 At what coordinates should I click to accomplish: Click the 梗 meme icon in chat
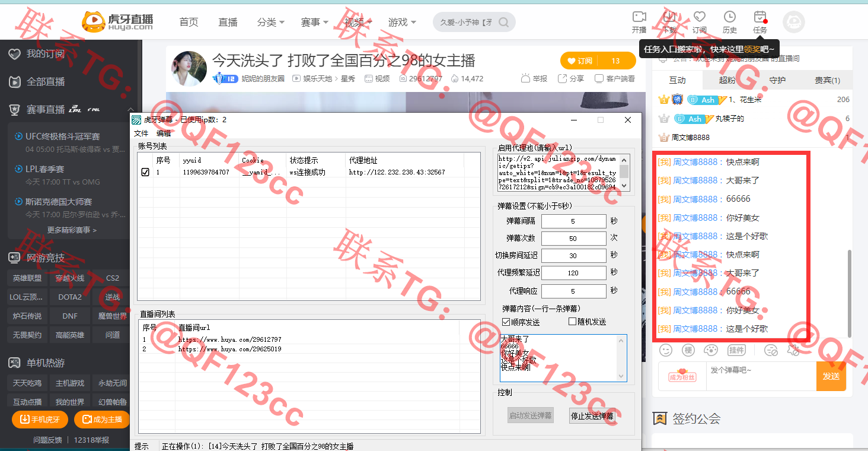tap(688, 350)
